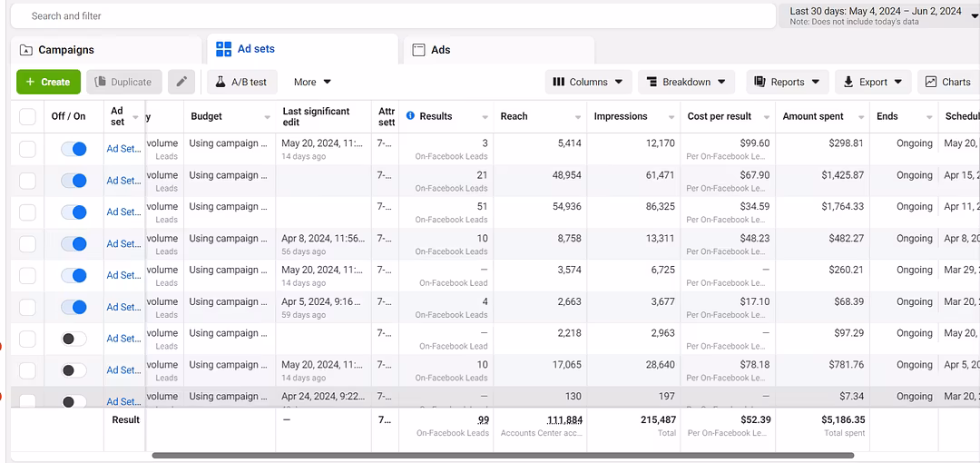This screenshot has width=980, height=463.
Task: Tick the select-all checkbox in header
Action: click(27, 116)
